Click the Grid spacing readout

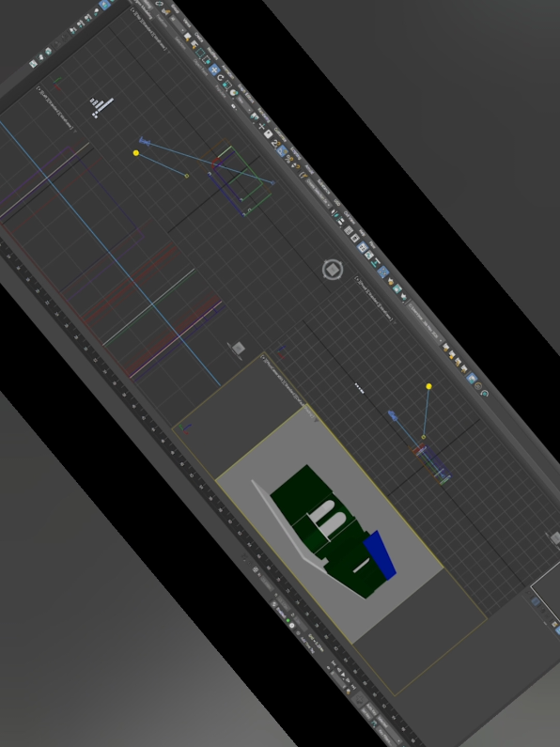[317, 643]
